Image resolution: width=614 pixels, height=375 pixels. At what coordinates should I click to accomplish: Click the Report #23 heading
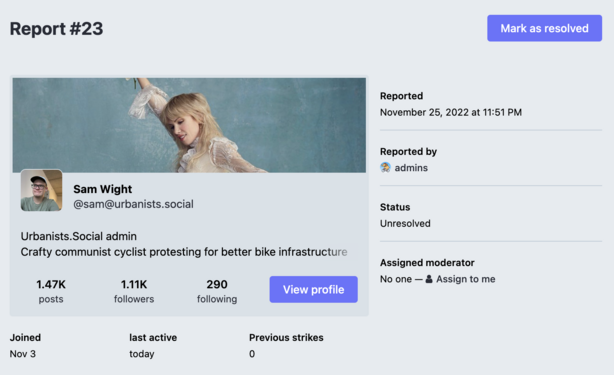tap(56, 29)
